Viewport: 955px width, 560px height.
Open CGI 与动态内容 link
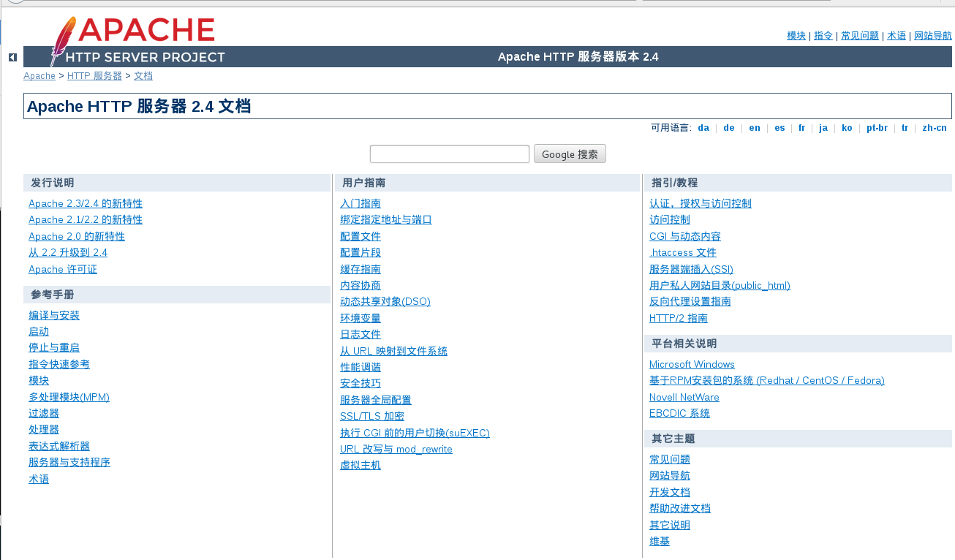[x=685, y=236]
